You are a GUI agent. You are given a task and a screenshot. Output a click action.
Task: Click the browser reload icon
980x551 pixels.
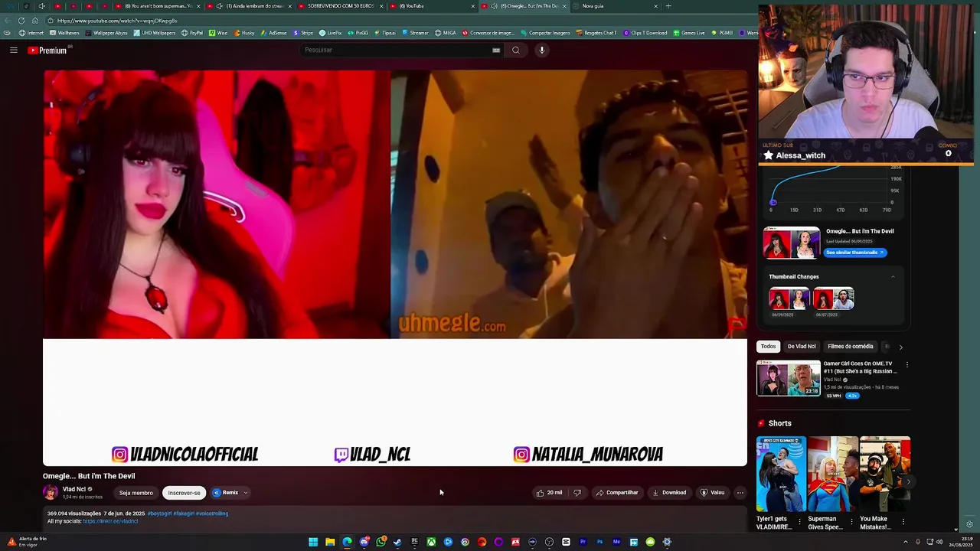click(21, 21)
